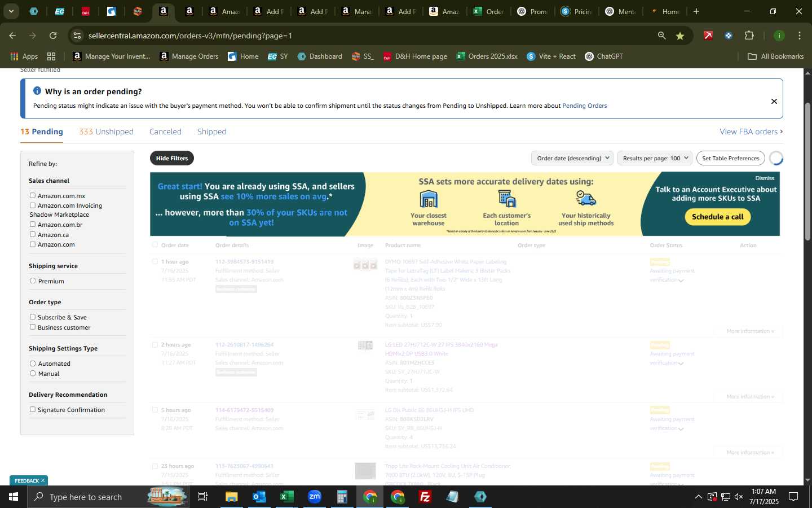This screenshot has height=508, width=812.
Task: Open Results per page: 100 dropdown
Action: [x=655, y=158]
